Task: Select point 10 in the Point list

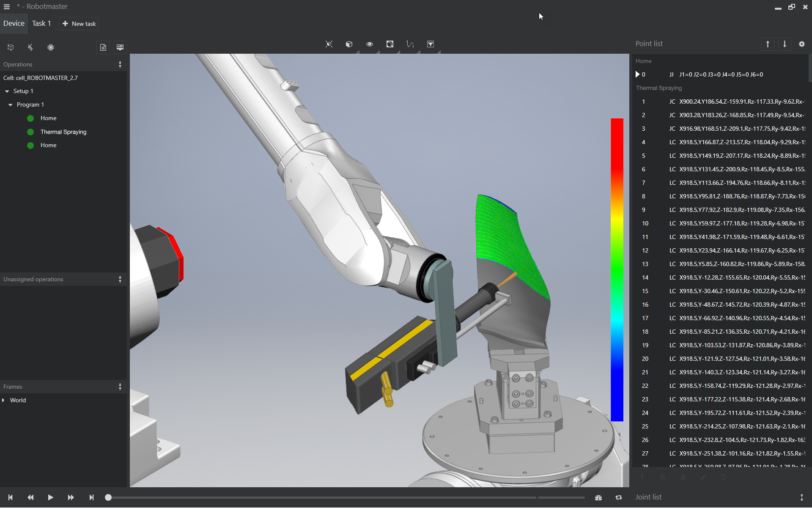Action: (x=721, y=223)
